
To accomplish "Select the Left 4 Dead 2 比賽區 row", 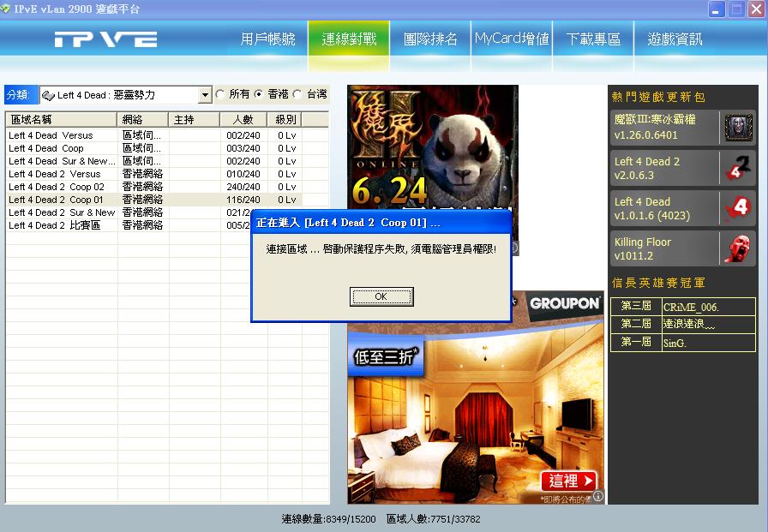I will point(129,225).
